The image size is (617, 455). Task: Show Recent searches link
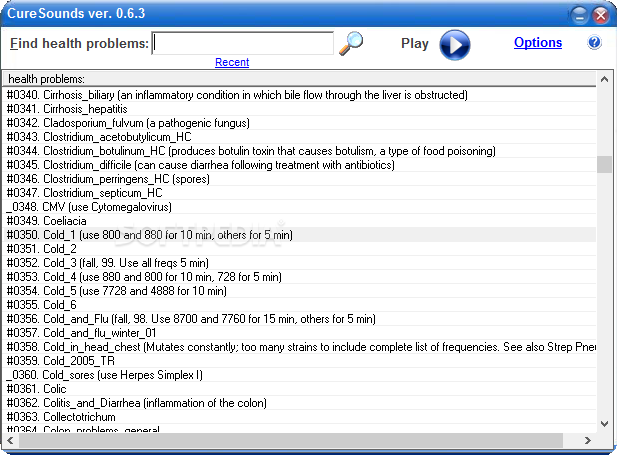pos(232,62)
